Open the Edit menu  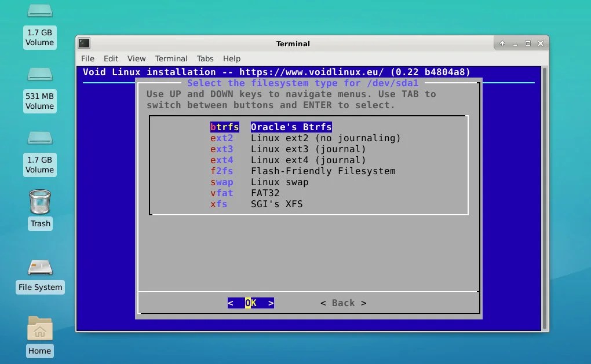point(111,58)
